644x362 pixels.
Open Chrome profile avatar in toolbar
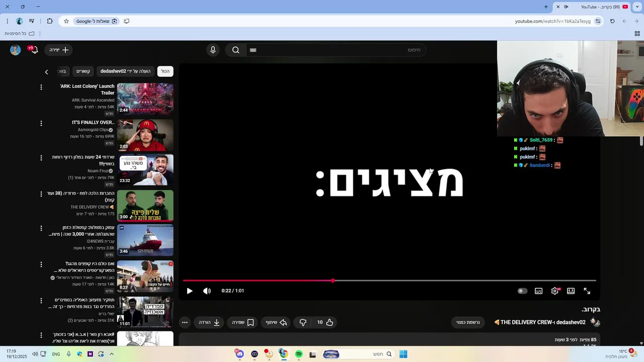19,21
